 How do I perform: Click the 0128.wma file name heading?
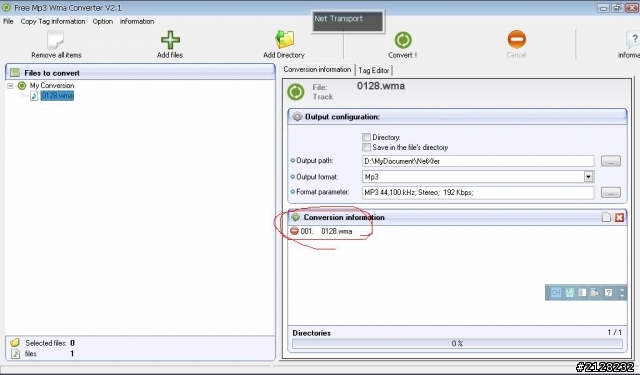click(x=381, y=86)
